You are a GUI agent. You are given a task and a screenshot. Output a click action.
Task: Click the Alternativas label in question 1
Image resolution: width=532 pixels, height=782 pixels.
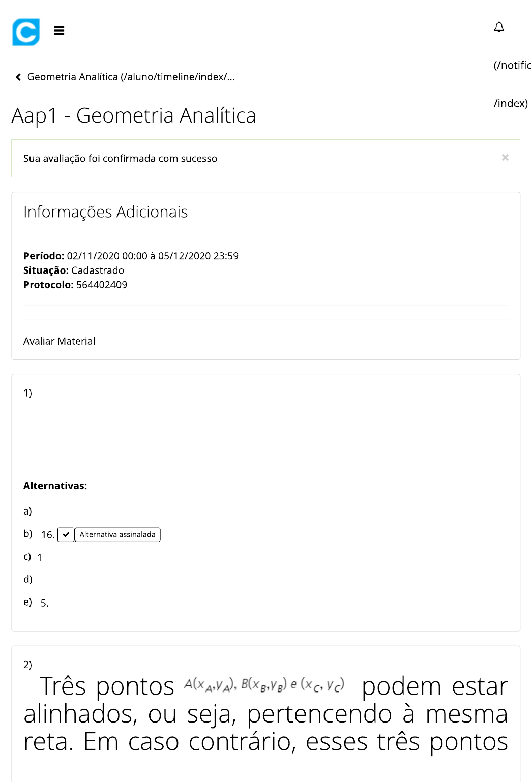click(x=55, y=486)
